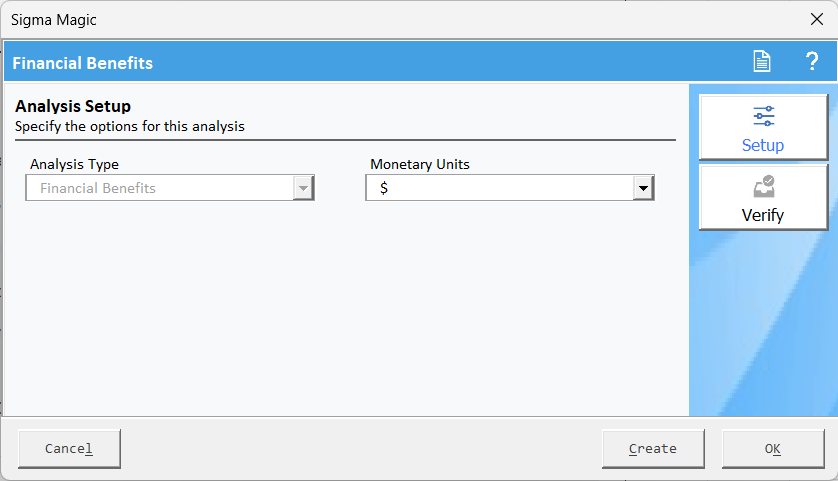The image size is (838, 481).
Task: Click the Sigma Magic title bar text
Action: 54,19
